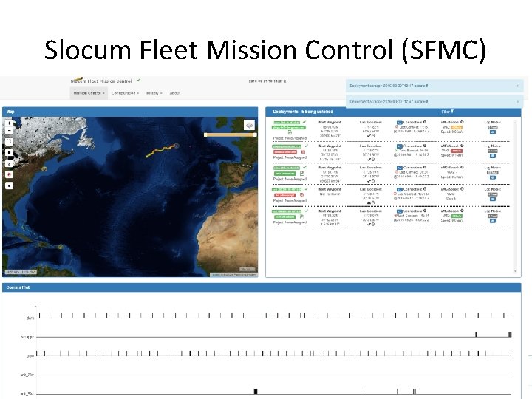Open the Filter for deployments

click(448, 112)
